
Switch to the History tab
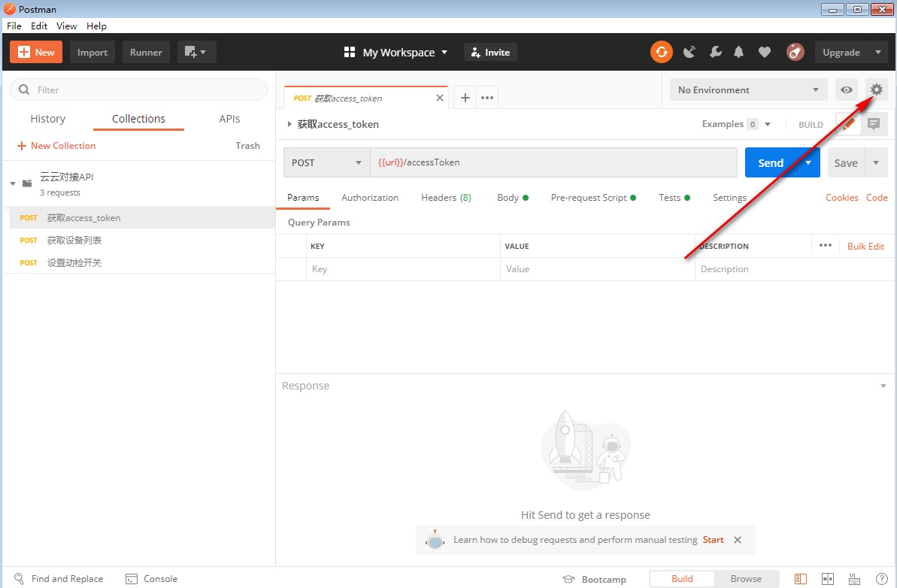click(x=47, y=119)
